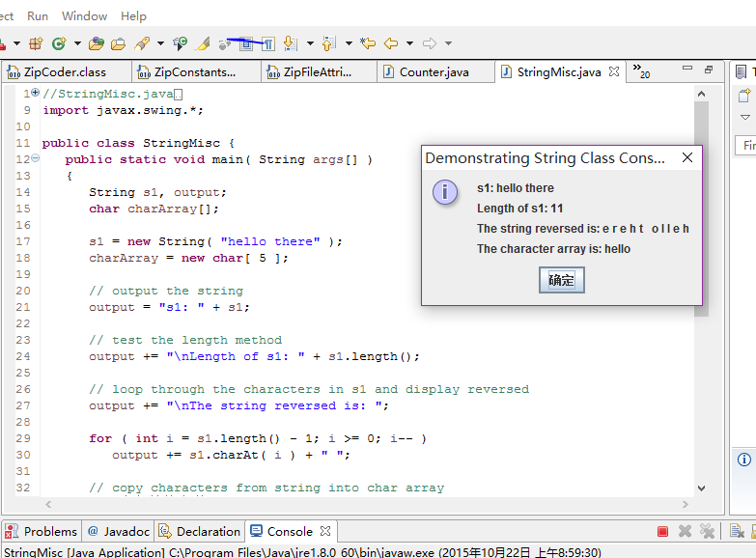
Task: Toggle Show Whitespace Characters pilcrow icon
Action: coord(268,44)
